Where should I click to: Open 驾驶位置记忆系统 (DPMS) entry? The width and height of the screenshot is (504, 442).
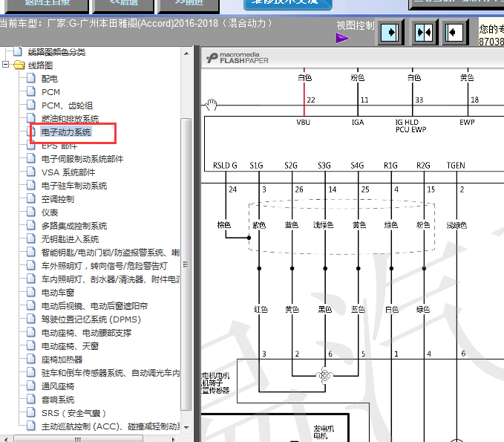coord(91,319)
